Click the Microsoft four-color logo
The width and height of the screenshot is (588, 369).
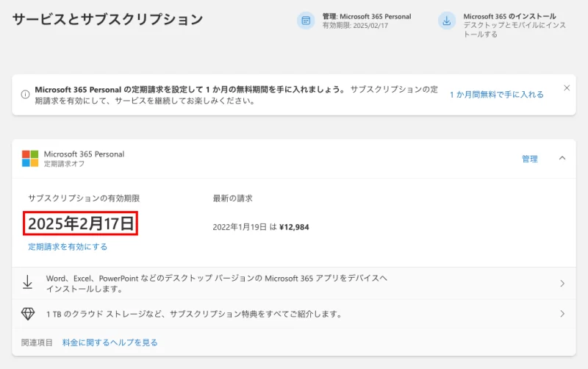pyautogui.click(x=30, y=159)
